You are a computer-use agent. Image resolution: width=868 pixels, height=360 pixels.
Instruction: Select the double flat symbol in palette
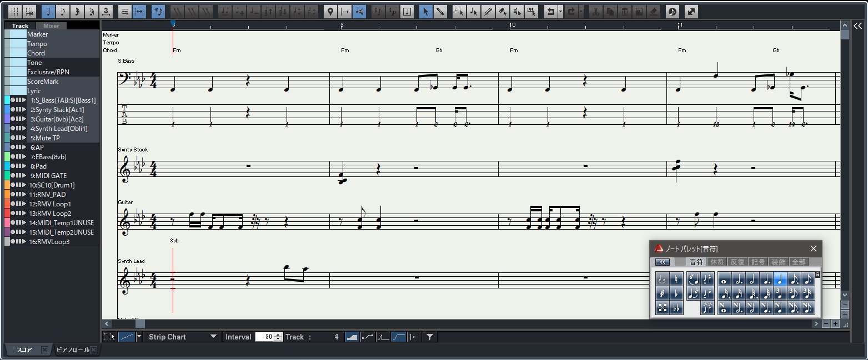coord(676,308)
